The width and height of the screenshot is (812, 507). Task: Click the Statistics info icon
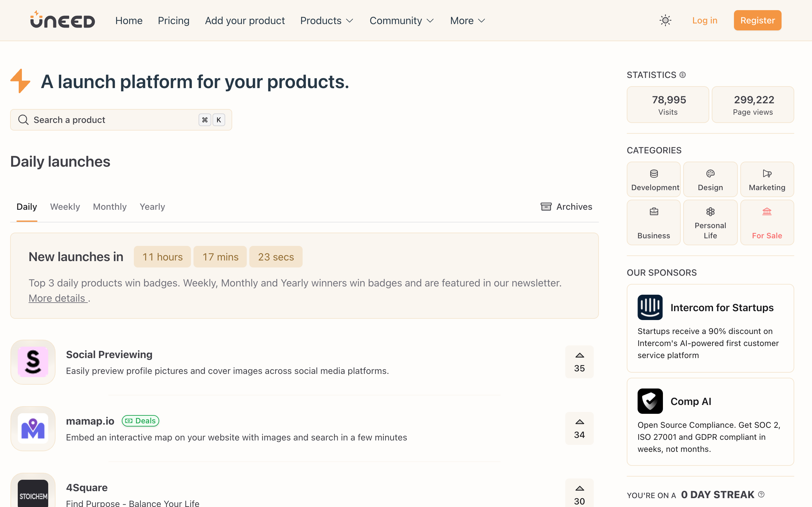tap(683, 75)
